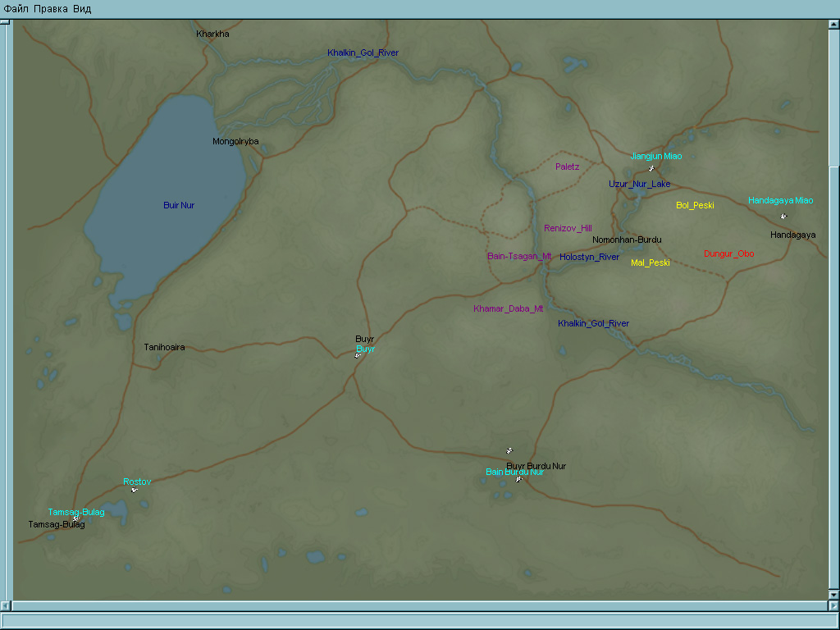Select the Jiangjun Miao airfield icon
Screen dimensions: 840x630
coord(651,169)
